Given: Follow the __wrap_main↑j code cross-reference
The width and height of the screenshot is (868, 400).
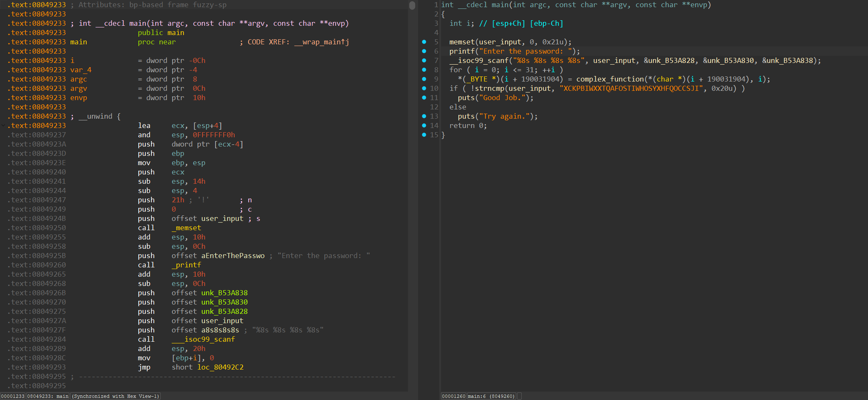Looking at the screenshot, I should 322,42.
